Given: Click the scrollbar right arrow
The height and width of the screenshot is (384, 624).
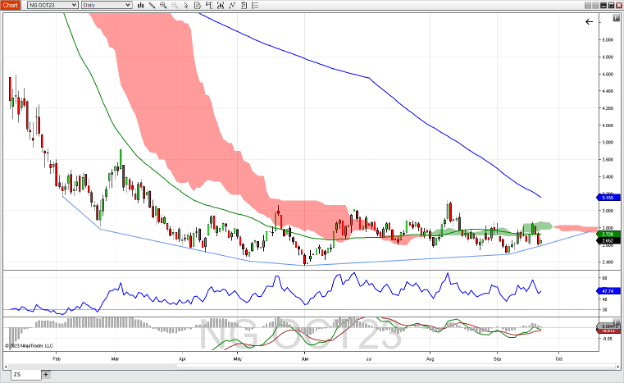Looking at the screenshot, I should (x=617, y=366).
